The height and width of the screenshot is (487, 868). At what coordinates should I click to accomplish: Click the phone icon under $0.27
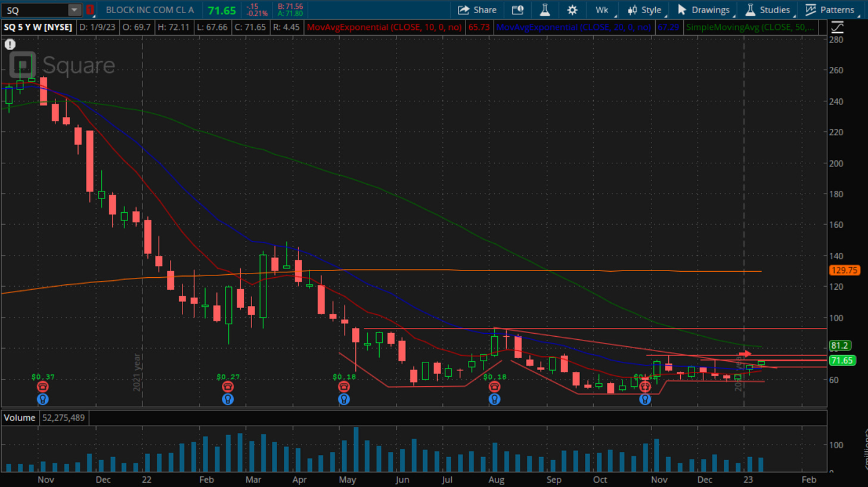tap(228, 387)
